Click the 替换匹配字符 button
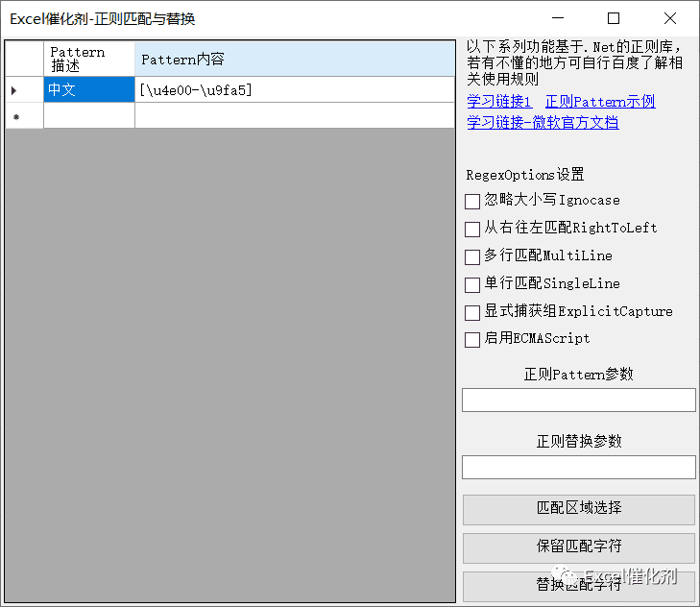Image resolution: width=700 pixels, height=607 pixels. click(579, 586)
